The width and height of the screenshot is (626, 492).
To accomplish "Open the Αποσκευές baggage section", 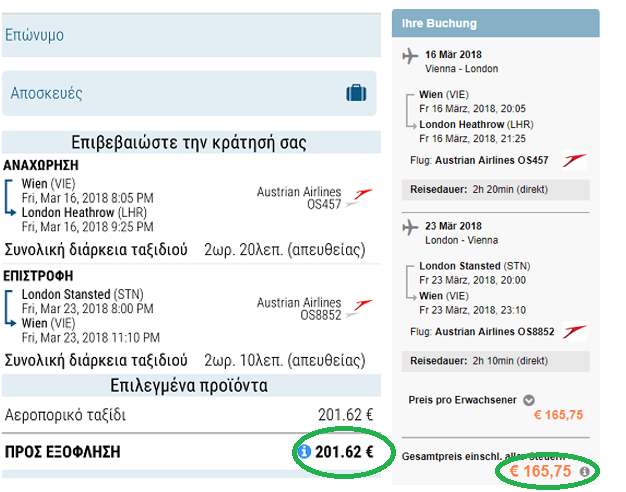I will (x=189, y=93).
